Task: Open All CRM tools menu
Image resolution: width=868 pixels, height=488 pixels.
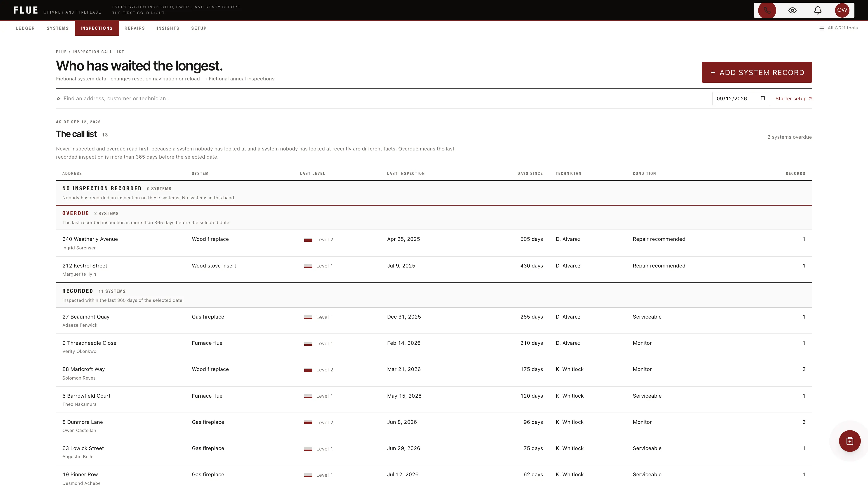Action: point(839,28)
